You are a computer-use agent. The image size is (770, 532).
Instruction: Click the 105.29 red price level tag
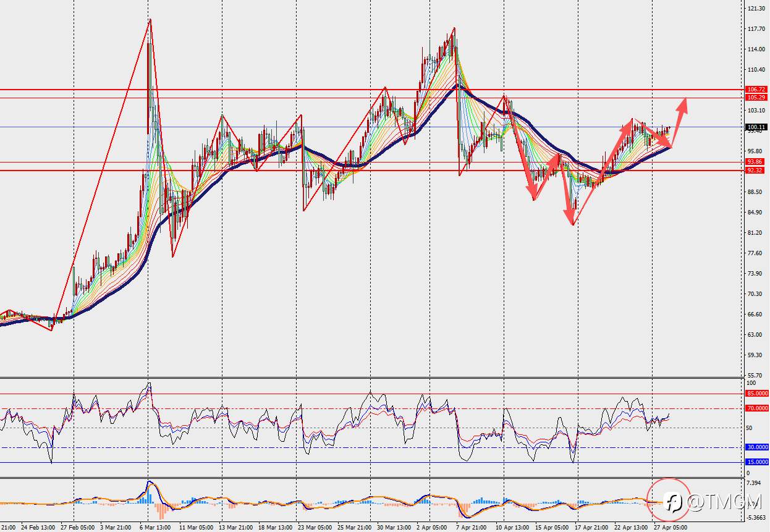click(756, 98)
